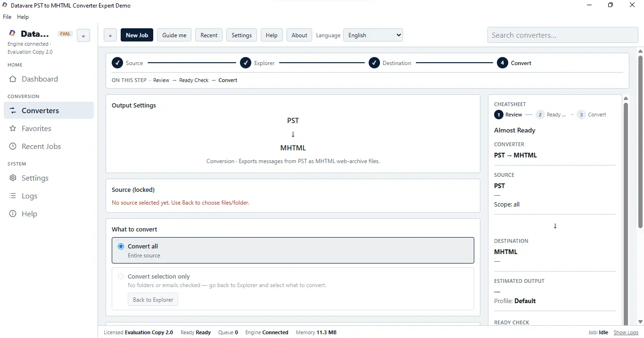Viewport: 644px width, 338px height.
Task: Click the app icon in title bar
Action: pos(5,5)
